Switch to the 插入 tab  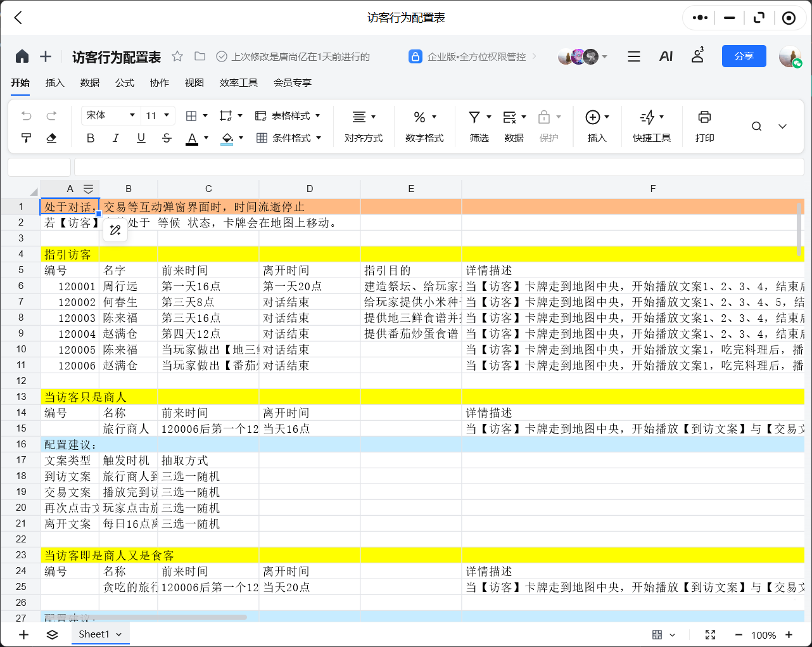coord(55,82)
